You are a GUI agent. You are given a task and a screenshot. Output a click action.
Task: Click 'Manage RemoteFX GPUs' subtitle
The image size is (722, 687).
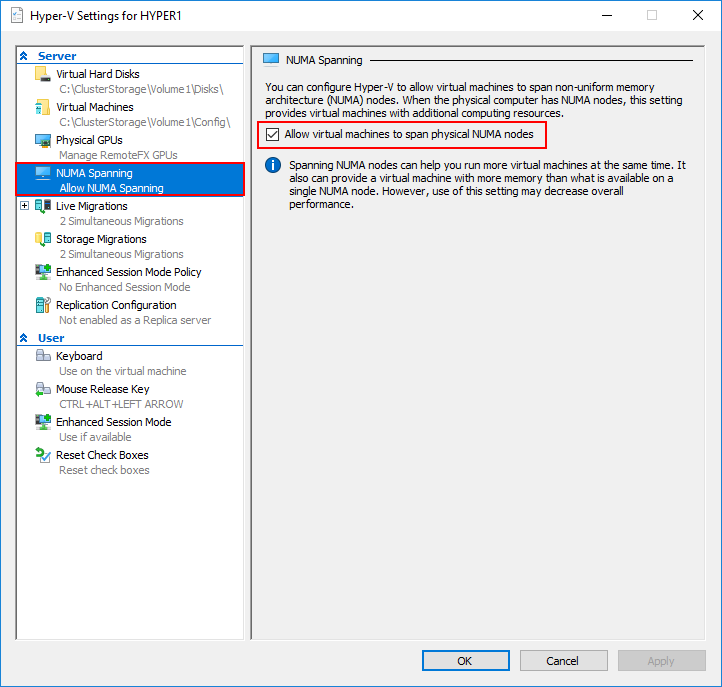pyautogui.click(x=118, y=155)
